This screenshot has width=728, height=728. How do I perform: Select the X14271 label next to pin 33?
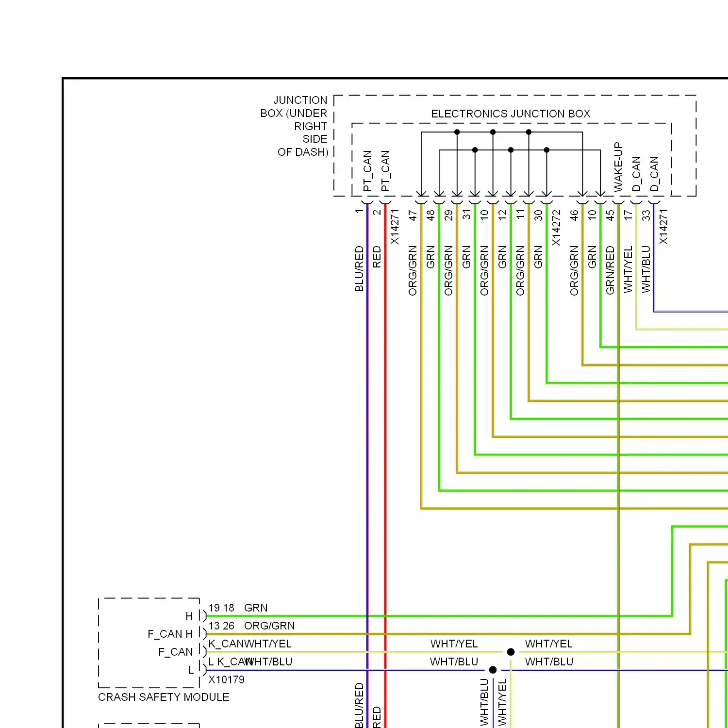point(663,227)
